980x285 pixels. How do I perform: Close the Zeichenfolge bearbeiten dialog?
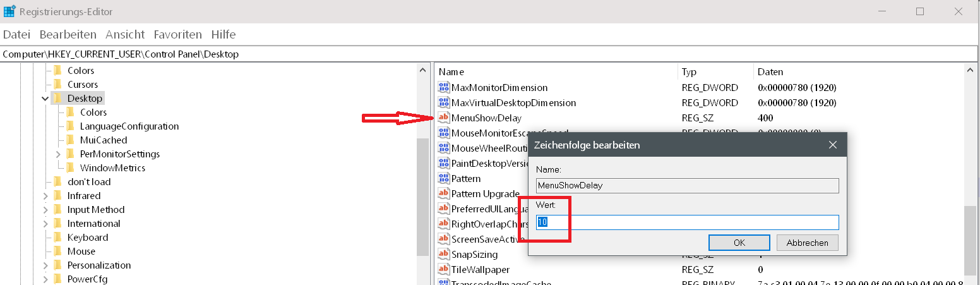coord(833,145)
